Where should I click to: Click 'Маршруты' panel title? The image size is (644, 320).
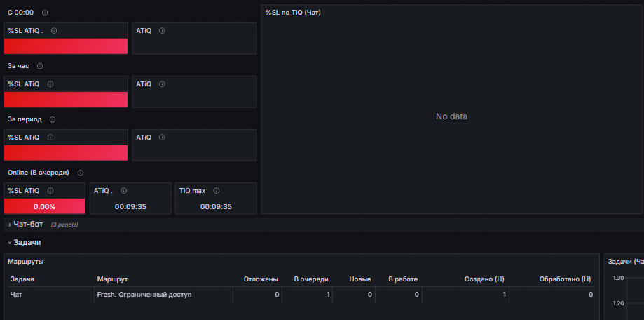[x=25, y=262]
